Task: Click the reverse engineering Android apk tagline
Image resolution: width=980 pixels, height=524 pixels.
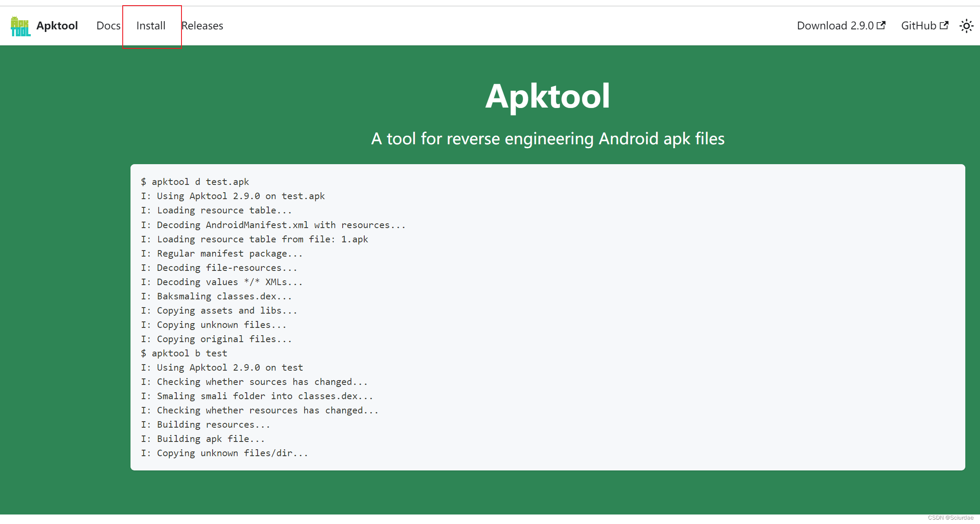Action: point(547,139)
